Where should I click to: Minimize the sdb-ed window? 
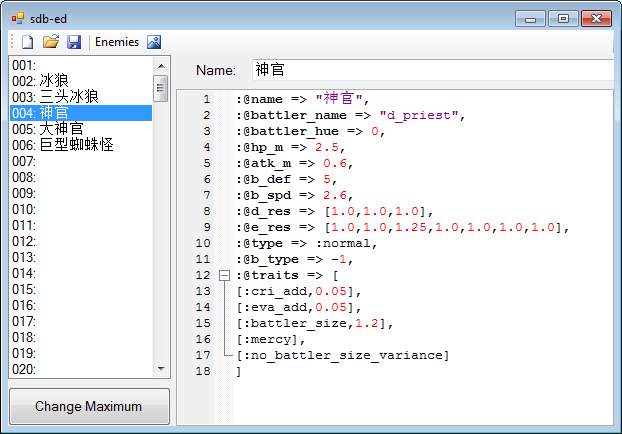tap(530, 19)
